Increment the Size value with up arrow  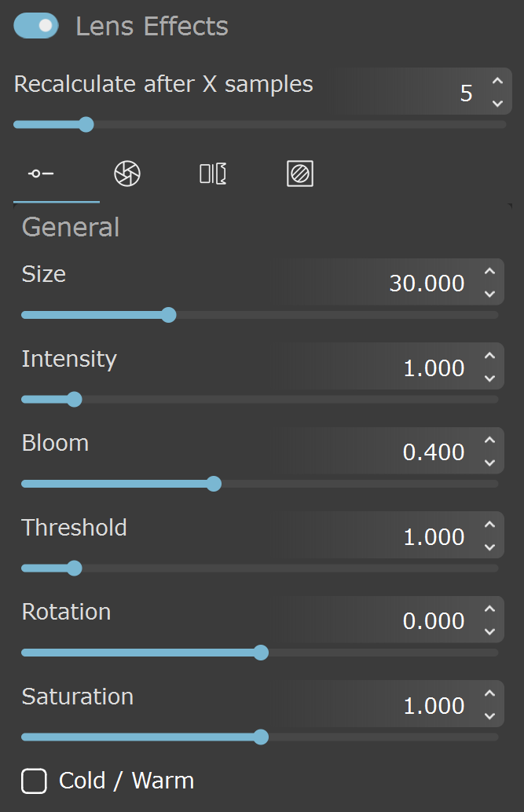click(x=489, y=271)
